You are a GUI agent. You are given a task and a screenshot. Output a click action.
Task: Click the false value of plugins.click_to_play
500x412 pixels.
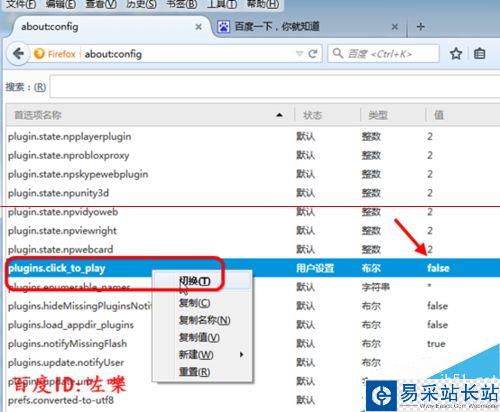pos(438,268)
